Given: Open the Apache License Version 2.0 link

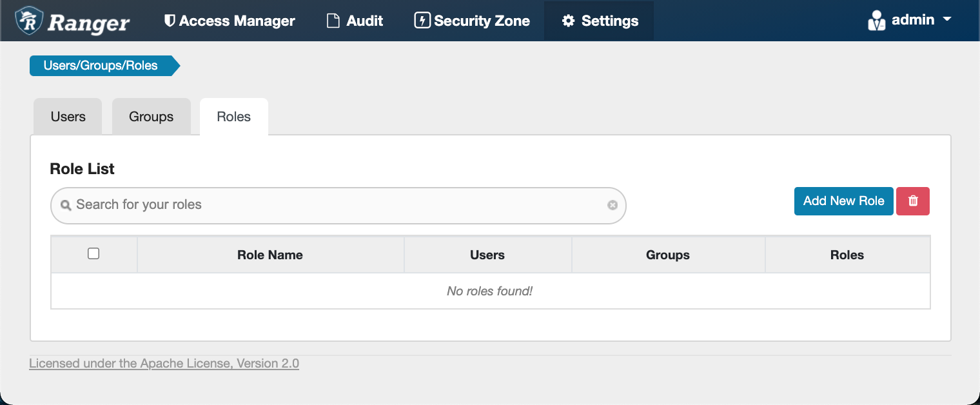Looking at the screenshot, I should point(164,363).
